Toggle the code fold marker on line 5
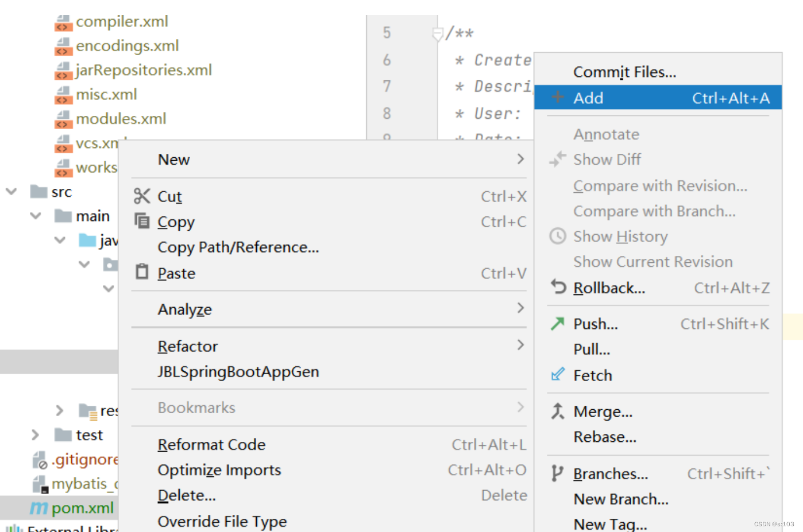Image resolution: width=803 pixels, height=532 pixels. click(437, 34)
